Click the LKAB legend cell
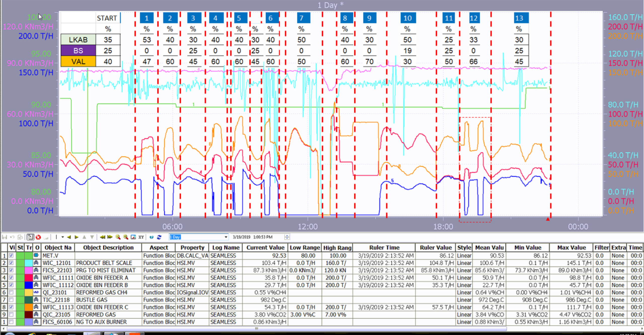 click(x=78, y=40)
